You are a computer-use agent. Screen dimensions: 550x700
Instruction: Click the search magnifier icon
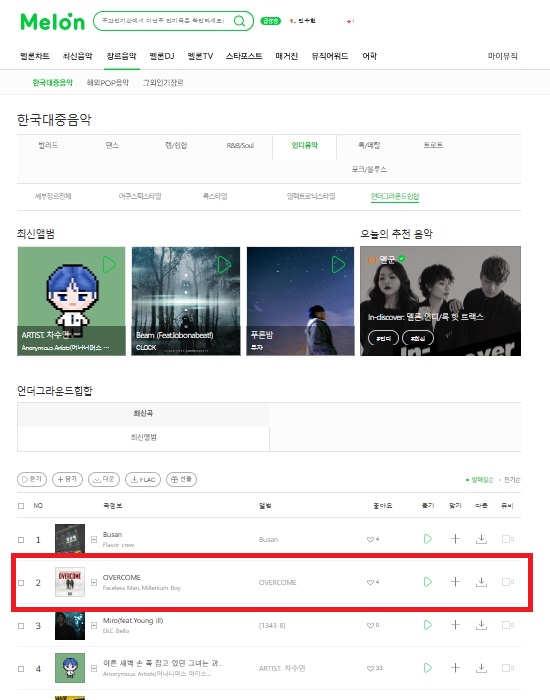point(239,21)
